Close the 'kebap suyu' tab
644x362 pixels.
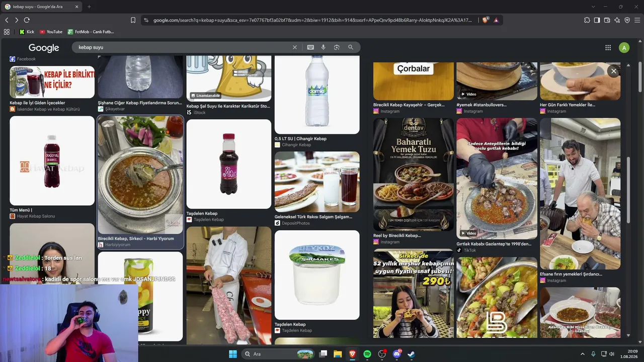pyautogui.click(x=77, y=7)
